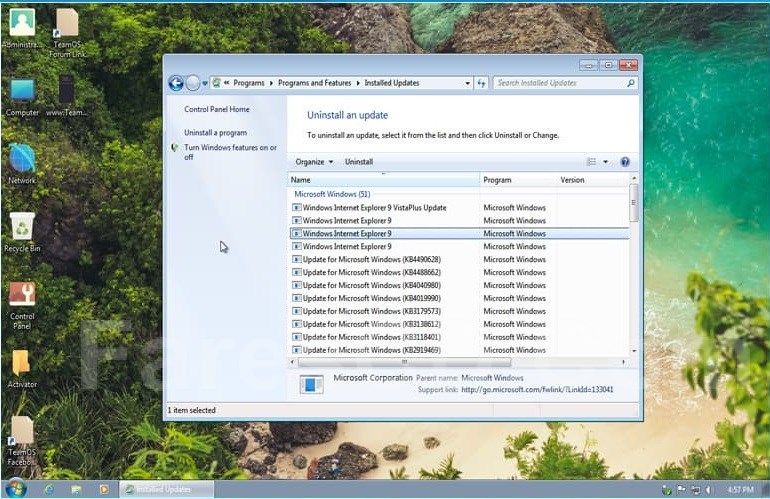The width and height of the screenshot is (770, 499).
Task: Select Update for Microsoft Windows (KB4490628)
Action: [x=459, y=259]
